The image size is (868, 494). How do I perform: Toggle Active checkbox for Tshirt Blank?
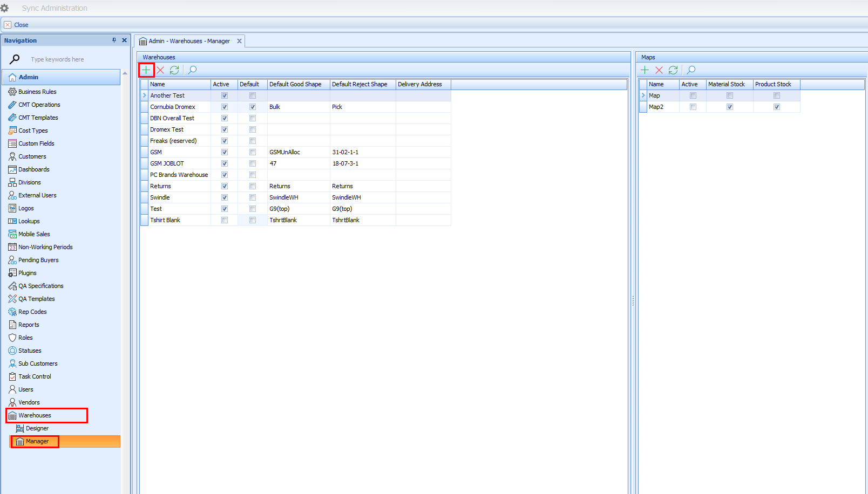click(225, 220)
